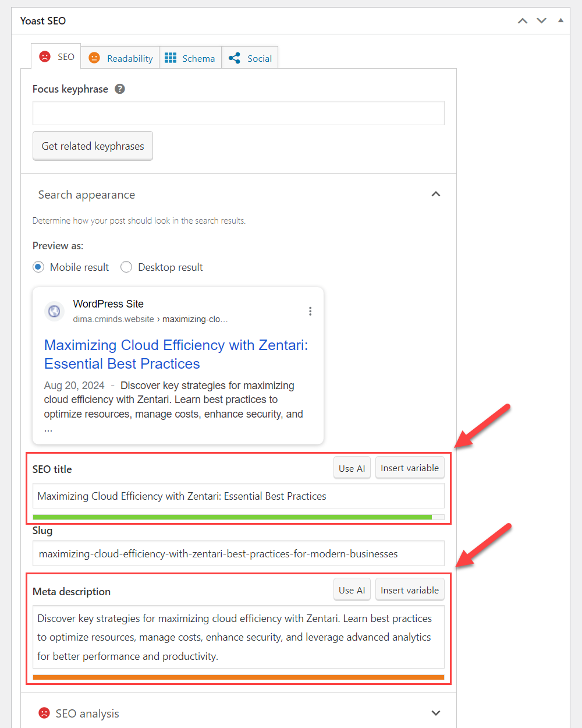Click the red sad face on SEO tab
This screenshot has width=582, height=728.
[44, 56]
